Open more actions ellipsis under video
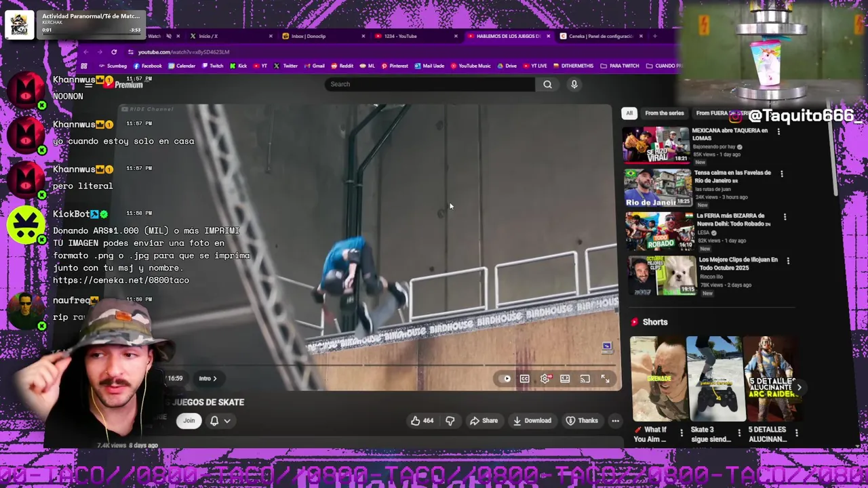This screenshot has height=488, width=868. click(615, 420)
